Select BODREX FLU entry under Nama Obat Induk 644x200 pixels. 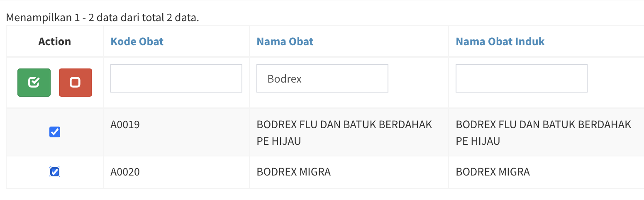pos(544,124)
